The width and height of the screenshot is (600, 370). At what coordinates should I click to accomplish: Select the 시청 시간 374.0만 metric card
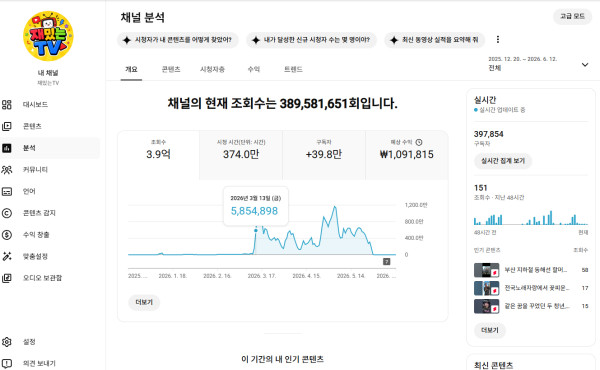click(x=241, y=155)
